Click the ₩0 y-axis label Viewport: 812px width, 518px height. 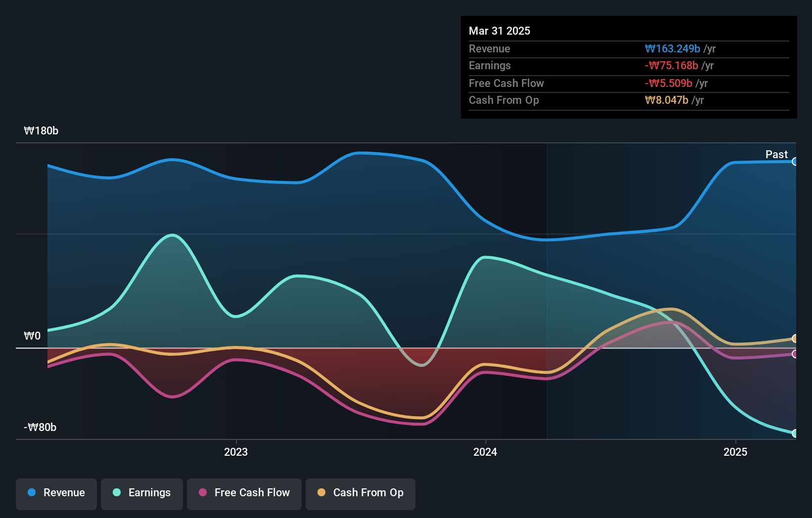click(32, 336)
